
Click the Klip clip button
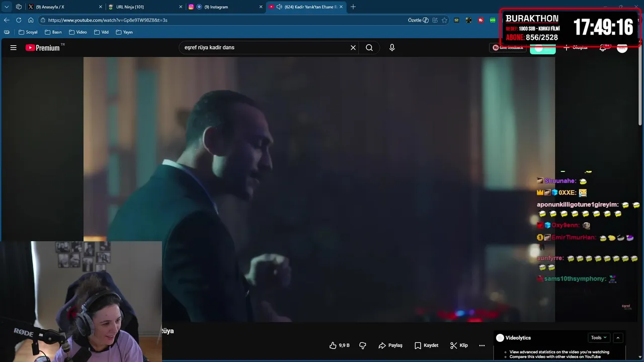[459, 345]
